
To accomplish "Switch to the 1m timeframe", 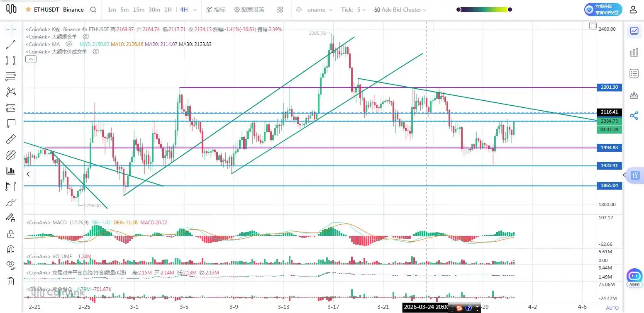I will [112, 10].
